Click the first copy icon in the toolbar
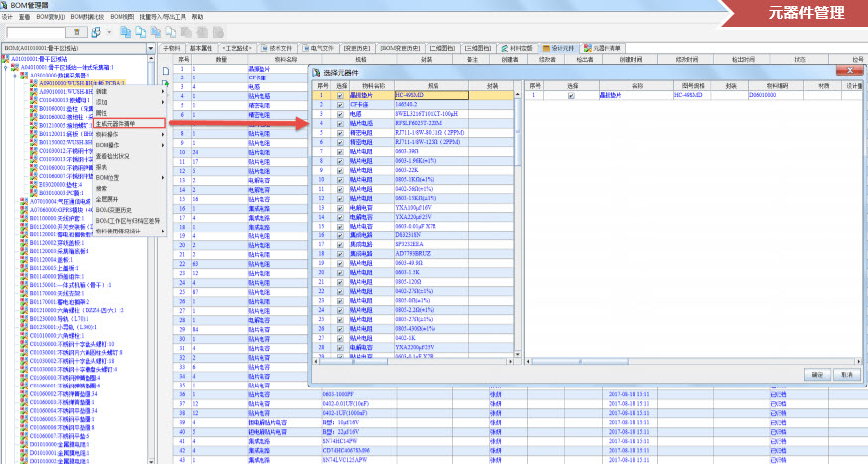This screenshot has width=868, height=464. (x=126, y=32)
